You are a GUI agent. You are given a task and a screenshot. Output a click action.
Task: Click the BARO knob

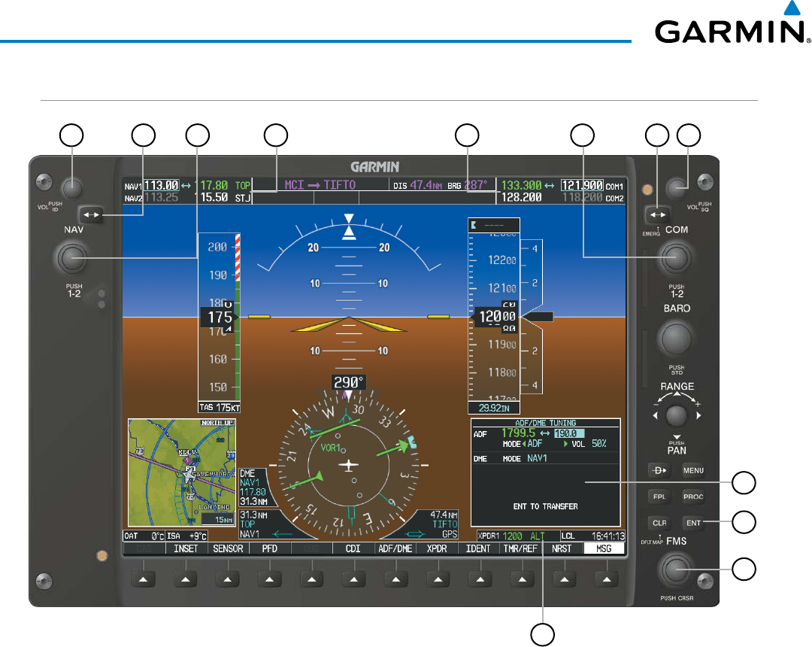tap(675, 339)
